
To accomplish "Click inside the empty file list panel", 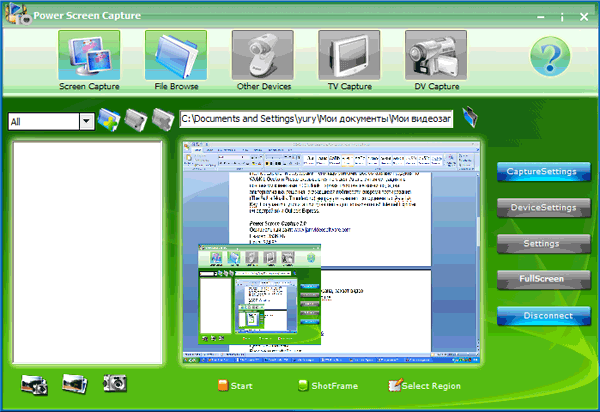I will [x=88, y=252].
